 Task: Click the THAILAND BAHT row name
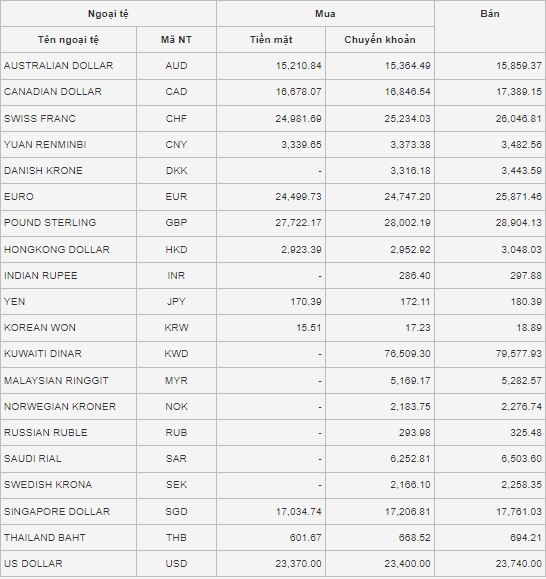click(x=45, y=538)
